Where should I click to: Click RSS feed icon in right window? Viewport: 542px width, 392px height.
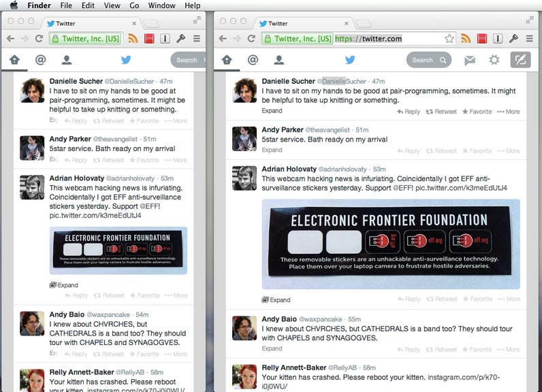(x=466, y=38)
